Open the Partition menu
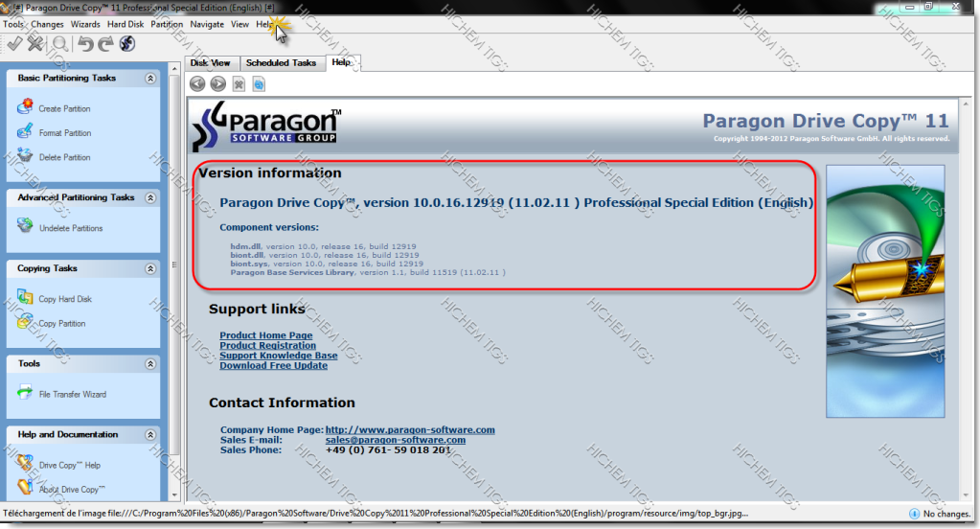The width and height of the screenshot is (980, 529). 167,24
